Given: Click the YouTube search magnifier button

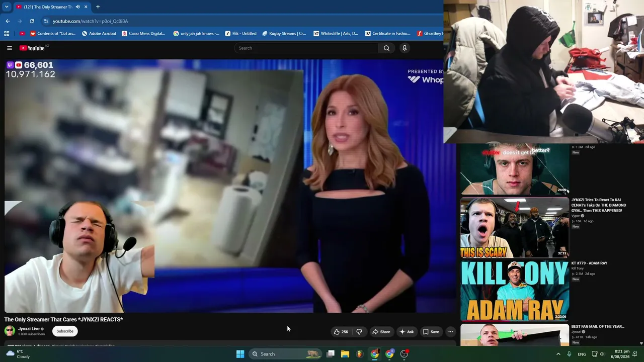Looking at the screenshot, I should pos(386,48).
